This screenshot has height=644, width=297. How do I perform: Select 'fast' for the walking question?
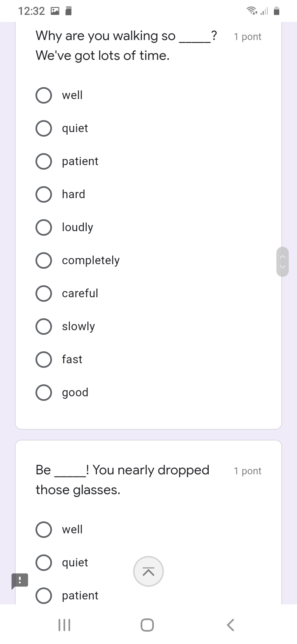[x=44, y=360]
